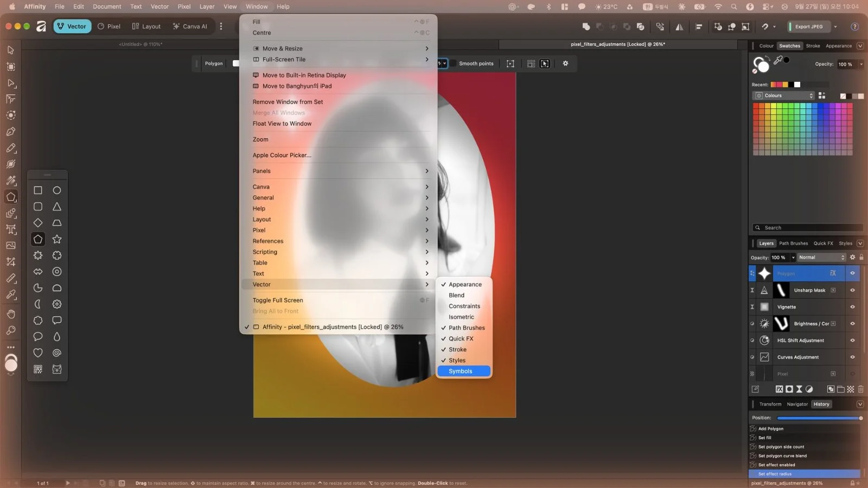
Task: Hide the Curves Adjustment layer
Action: tap(852, 357)
